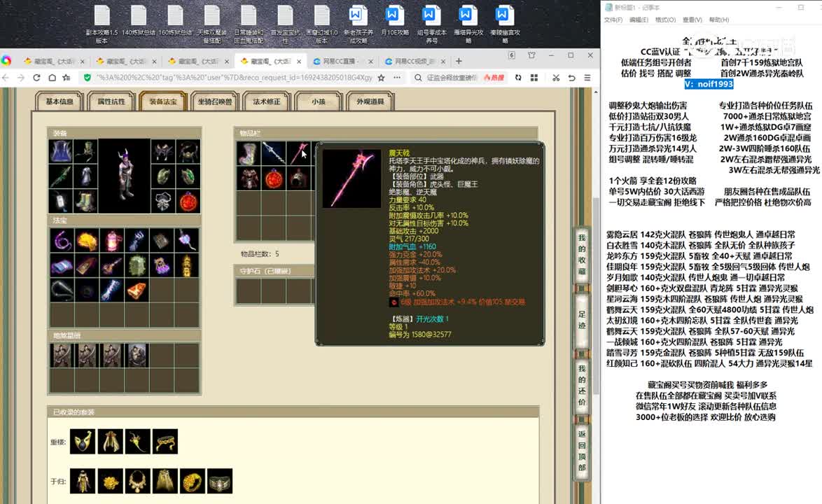822x504 pixels.
Task: Switch to the 网易CC视频 browser tab
Action: tap(415, 62)
